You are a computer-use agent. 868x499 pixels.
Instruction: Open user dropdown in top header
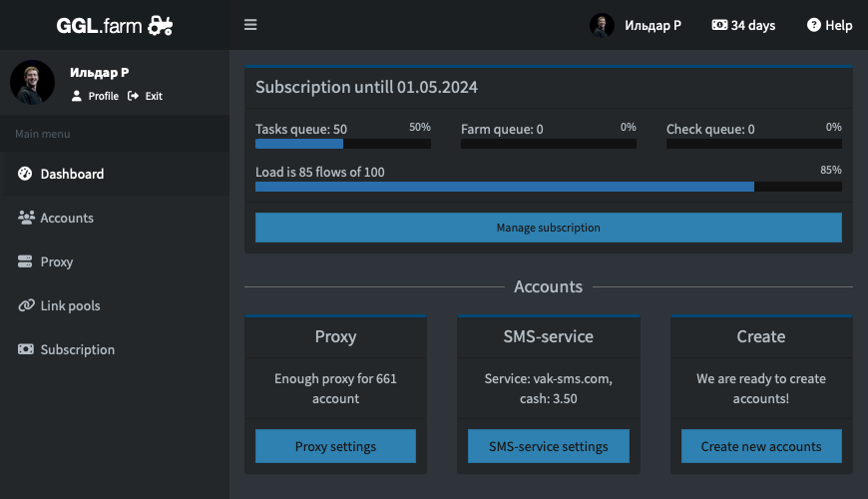pos(636,25)
